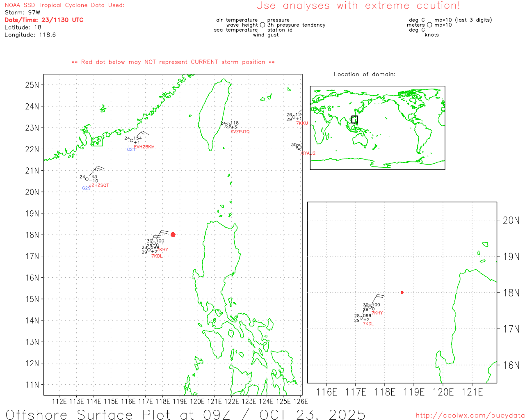Click the 18N latitude label on main map

[x=32, y=235]
